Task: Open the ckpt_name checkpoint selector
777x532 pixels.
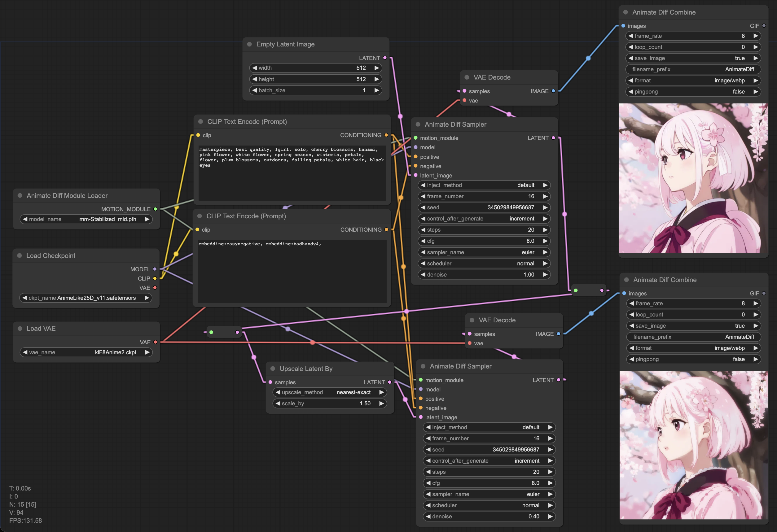Action: 86,298
